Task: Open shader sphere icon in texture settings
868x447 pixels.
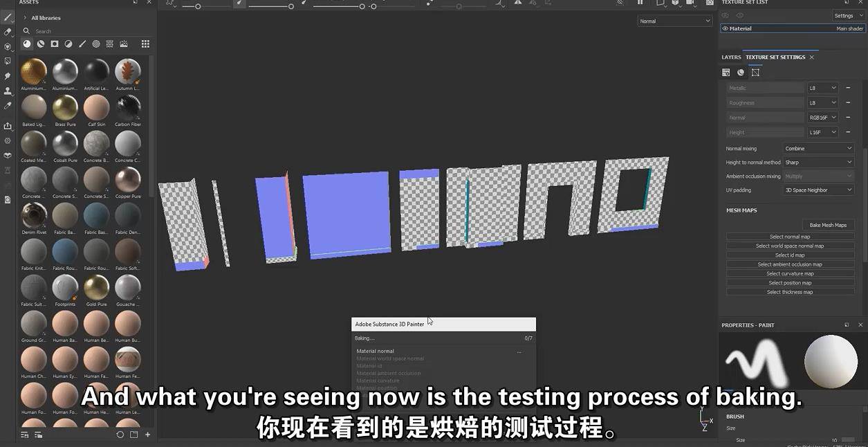Action: coord(741,72)
